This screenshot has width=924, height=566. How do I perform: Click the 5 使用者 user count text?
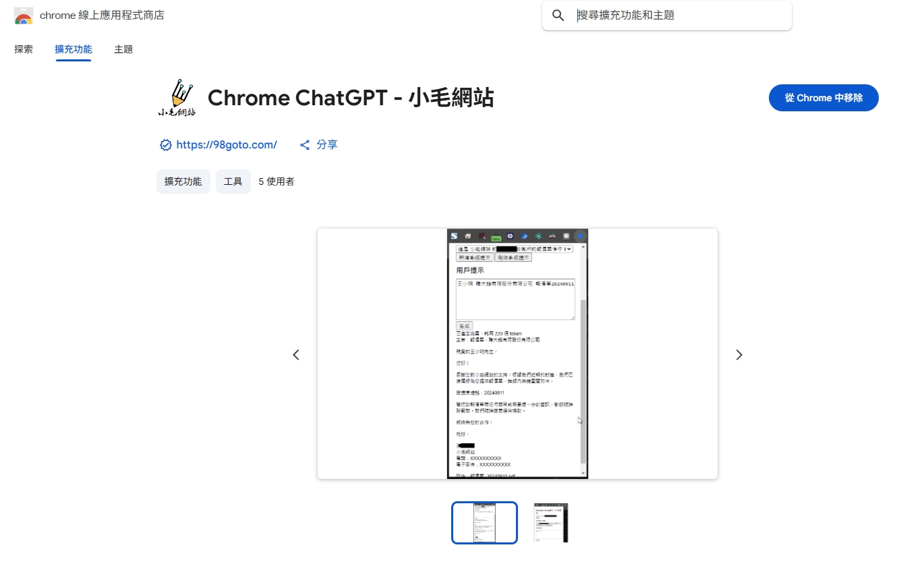pyautogui.click(x=277, y=181)
